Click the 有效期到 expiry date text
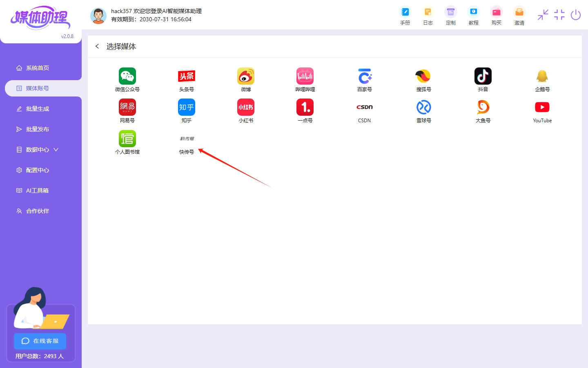This screenshot has height=368, width=588. coord(151,19)
